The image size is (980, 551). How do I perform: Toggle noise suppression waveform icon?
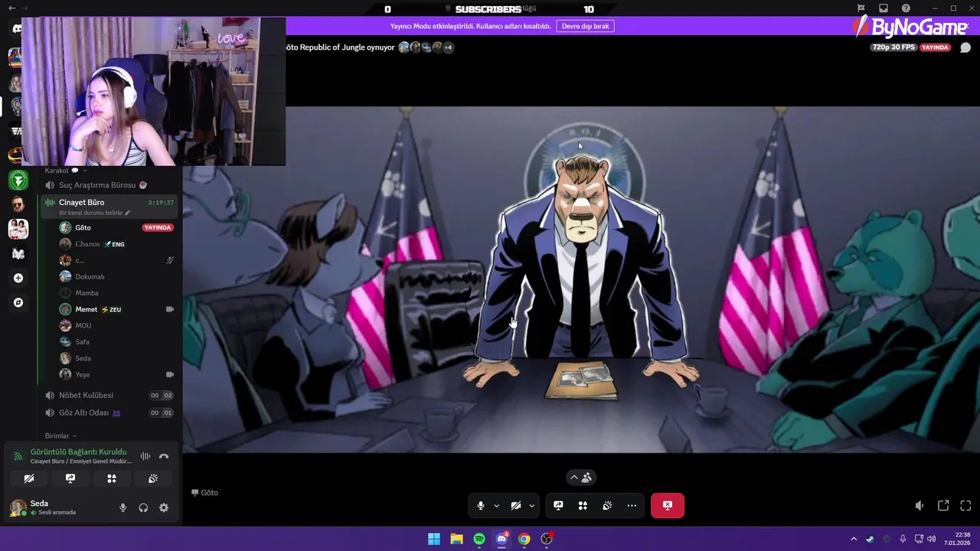pyautogui.click(x=145, y=456)
